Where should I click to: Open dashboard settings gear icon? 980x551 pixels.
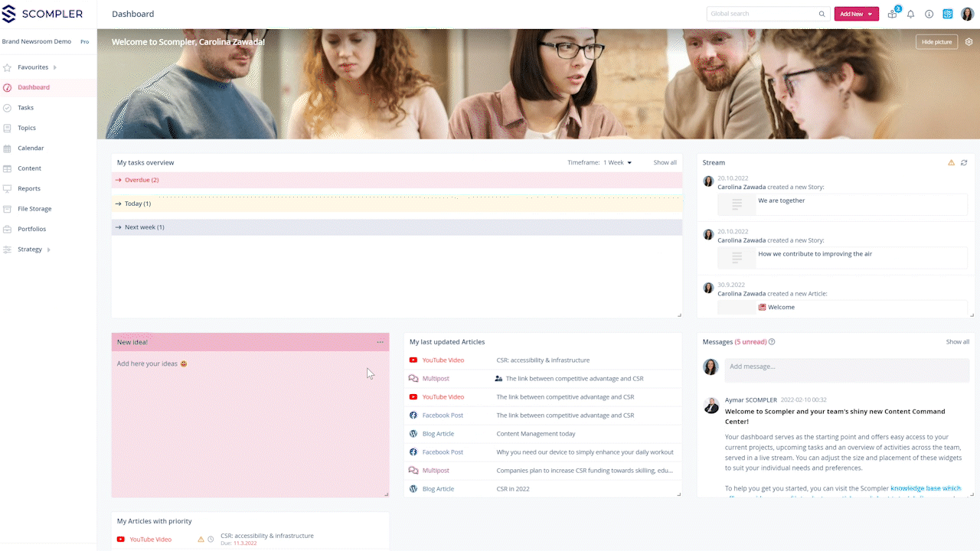(x=969, y=41)
